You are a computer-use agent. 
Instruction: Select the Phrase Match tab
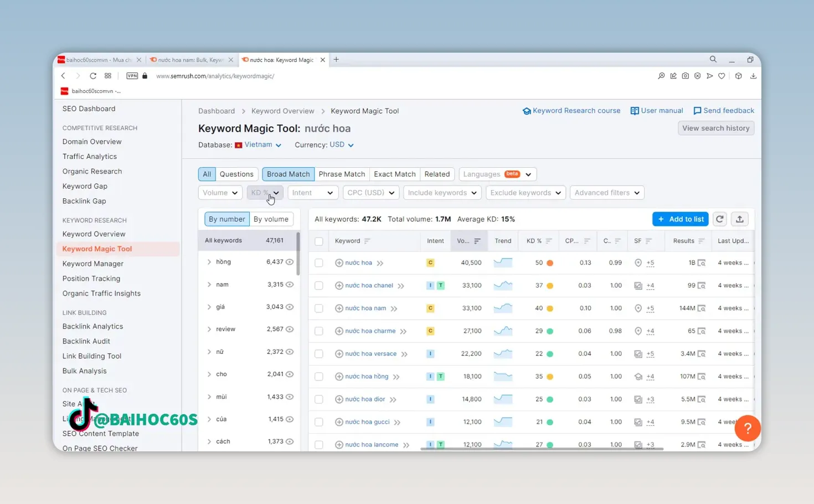pyautogui.click(x=342, y=174)
